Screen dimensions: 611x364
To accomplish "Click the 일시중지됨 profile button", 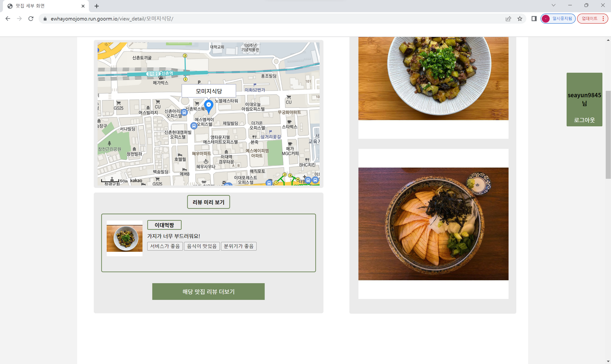I will click(x=558, y=19).
